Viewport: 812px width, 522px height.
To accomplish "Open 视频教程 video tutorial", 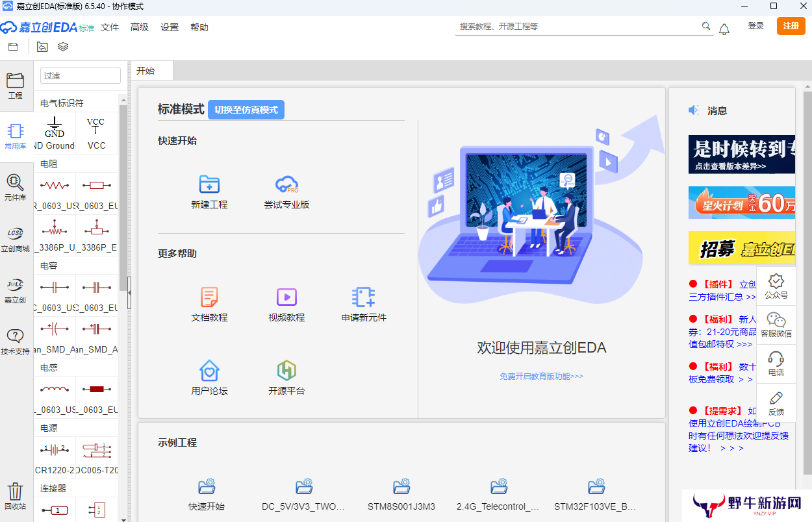I will coord(286,304).
